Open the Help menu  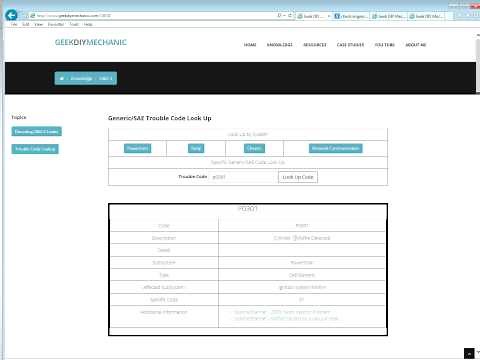[88, 24]
